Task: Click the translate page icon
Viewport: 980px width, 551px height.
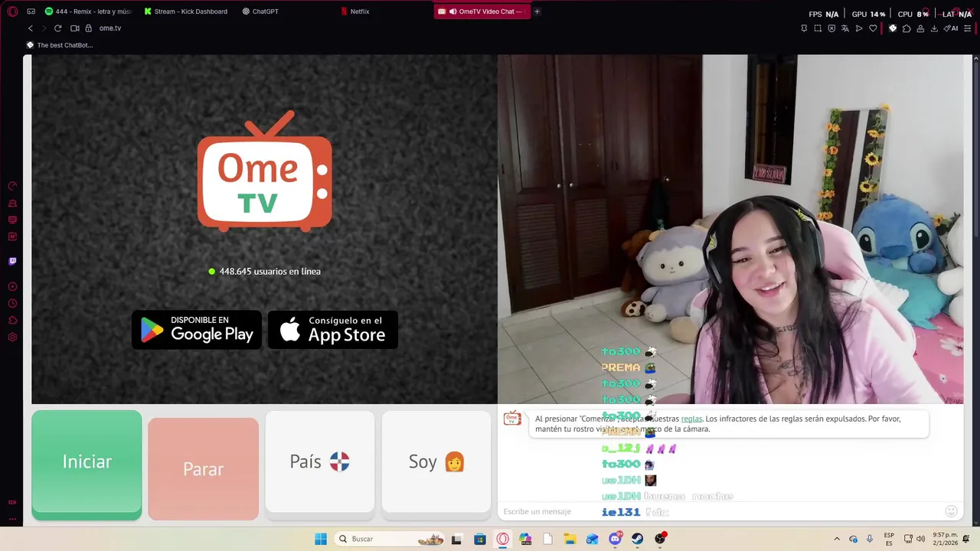Action: point(845,28)
